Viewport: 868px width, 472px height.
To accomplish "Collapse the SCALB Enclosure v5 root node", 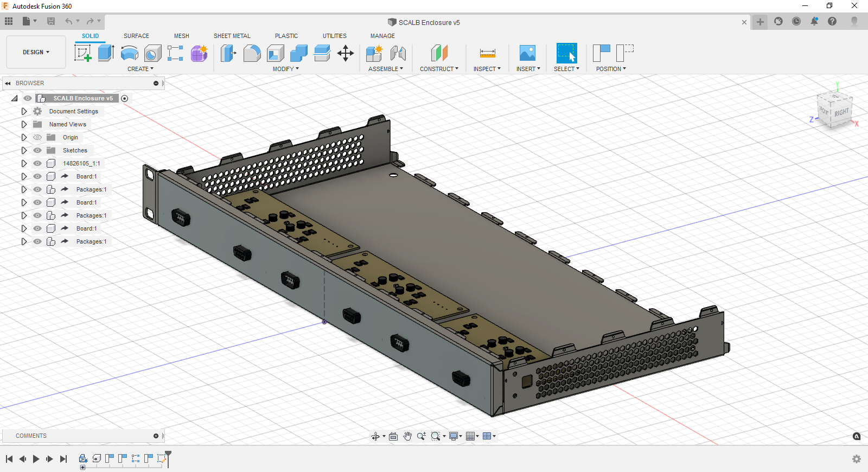I will click(x=15, y=98).
